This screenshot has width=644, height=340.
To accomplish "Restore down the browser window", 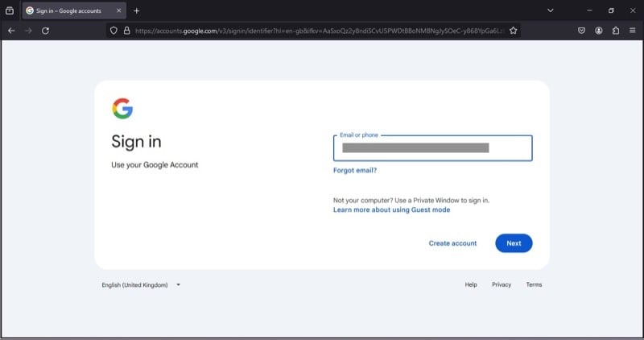I will coord(611,10).
